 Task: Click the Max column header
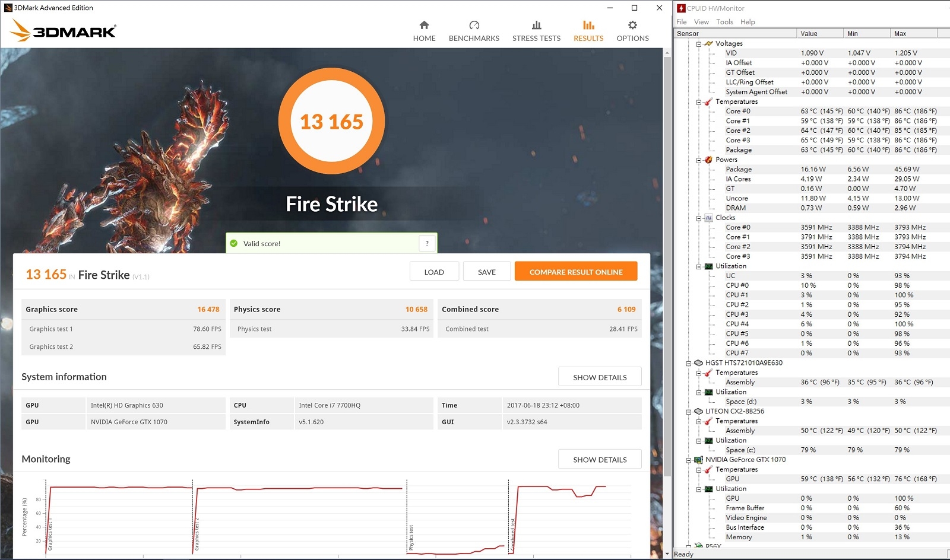coord(914,34)
